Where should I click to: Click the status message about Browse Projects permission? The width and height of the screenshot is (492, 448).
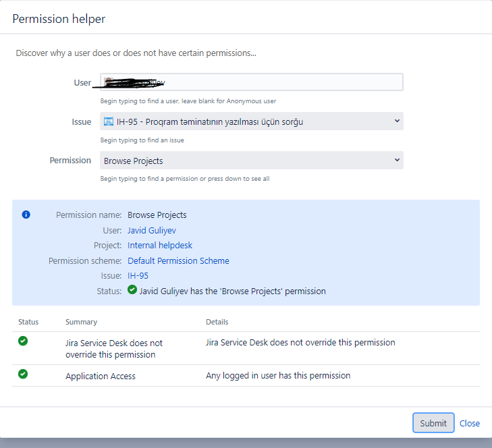[x=233, y=291]
